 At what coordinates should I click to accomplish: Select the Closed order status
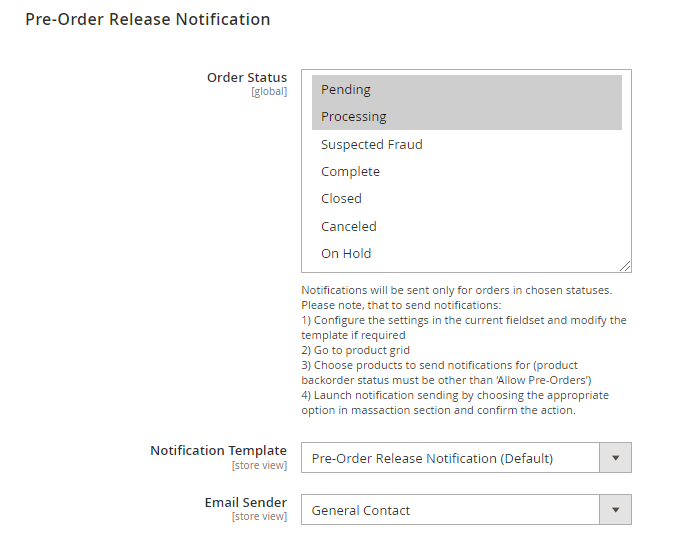point(341,199)
